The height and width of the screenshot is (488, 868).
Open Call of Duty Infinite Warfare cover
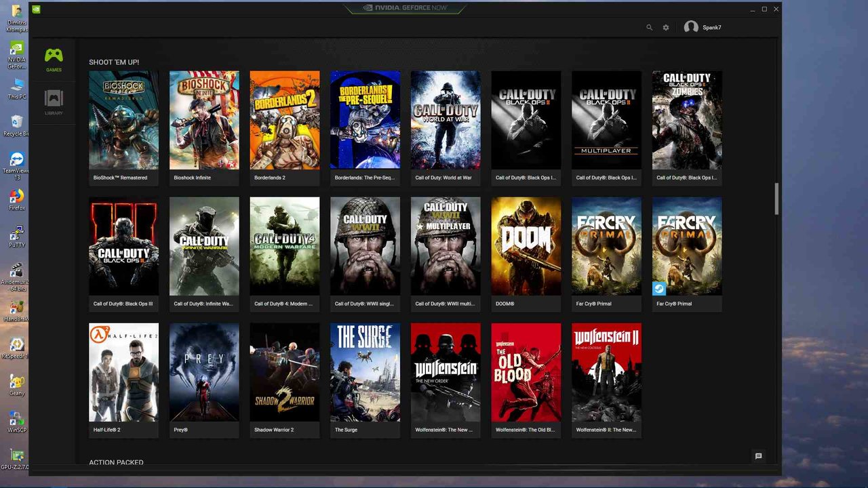click(x=204, y=246)
